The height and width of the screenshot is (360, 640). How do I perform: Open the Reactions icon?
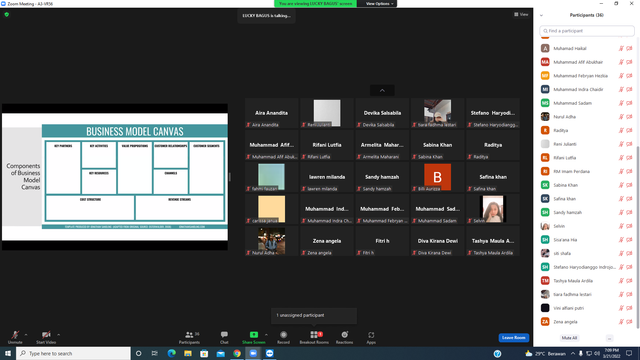point(344,335)
